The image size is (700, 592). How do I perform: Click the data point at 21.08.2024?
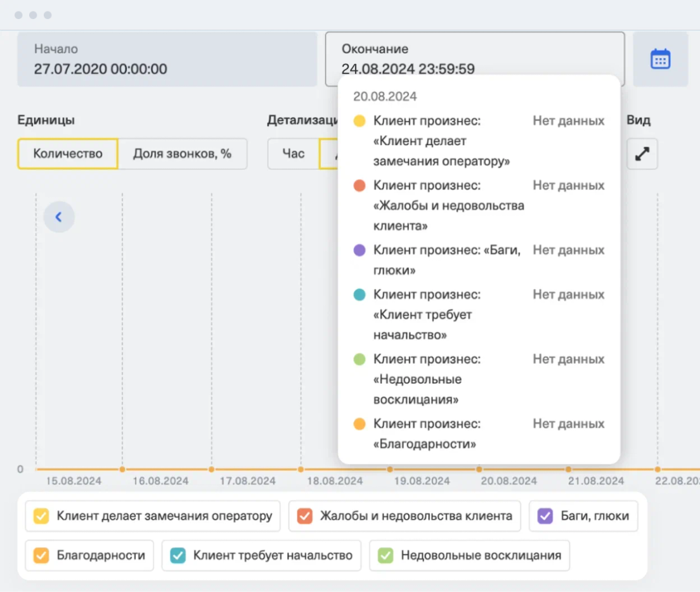point(569,470)
